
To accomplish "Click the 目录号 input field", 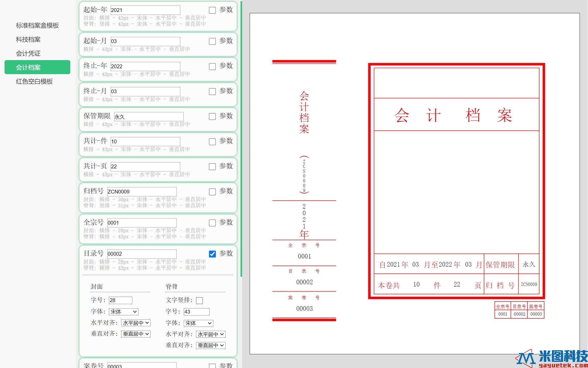I will (x=142, y=254).
